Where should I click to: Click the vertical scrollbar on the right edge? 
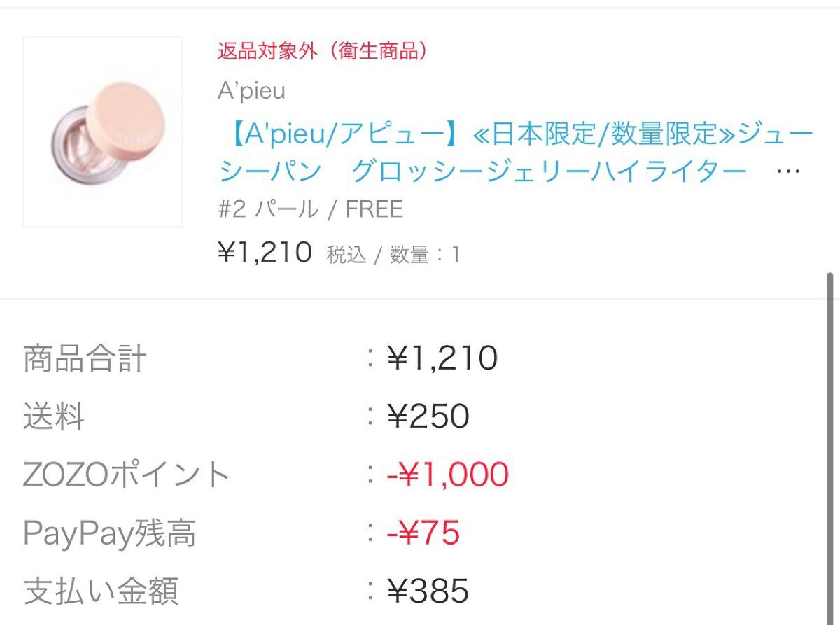(x=830, y=448)
